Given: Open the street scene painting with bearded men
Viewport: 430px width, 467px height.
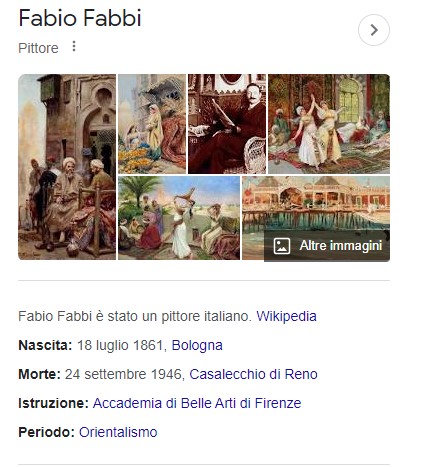Looking at the screenshot, I should pos(67,167).
